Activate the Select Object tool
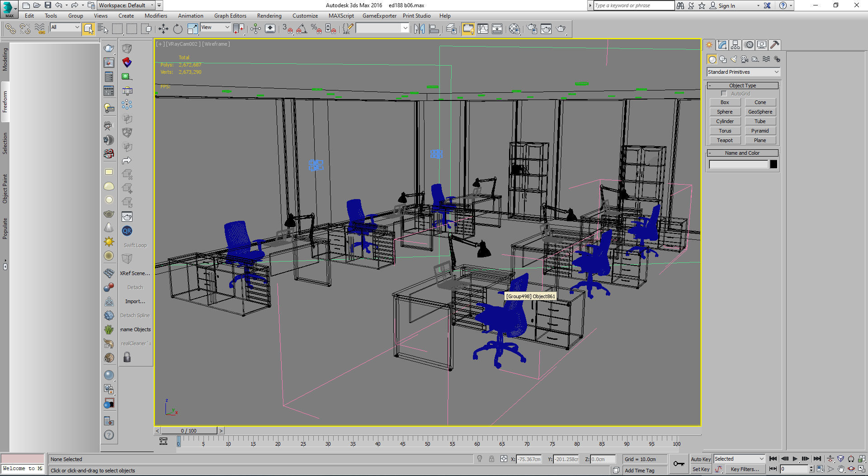This screenshot has width=868, height=476. coord(88,29)
